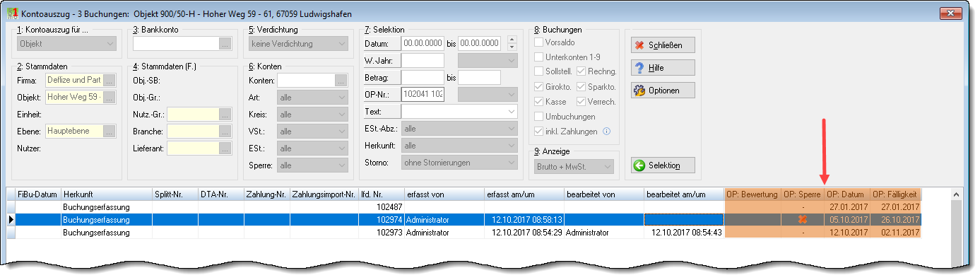The height and width of the screenshot is (280, 980).
Task: Click the Betrag from-amount input field
Action: [x=423, y=77]
